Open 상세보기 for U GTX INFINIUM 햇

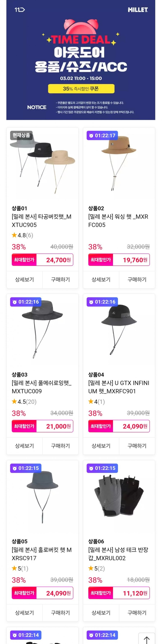tap(101, 446)
